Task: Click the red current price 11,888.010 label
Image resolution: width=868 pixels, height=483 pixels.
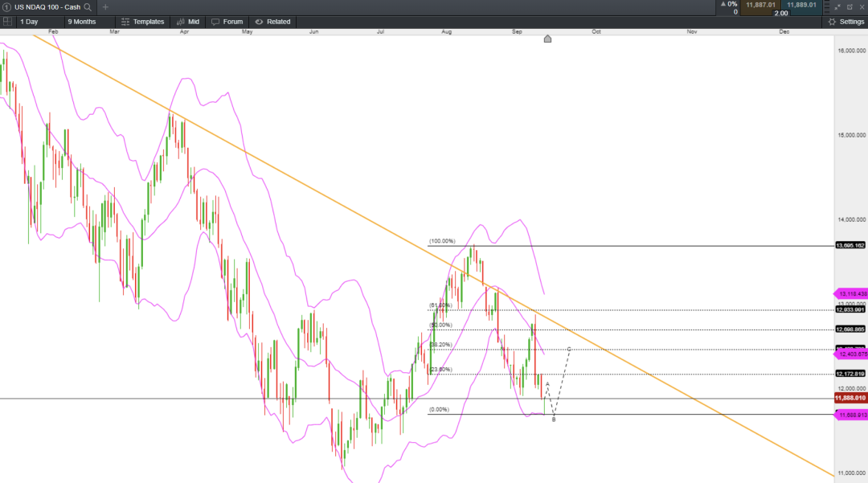Action: tap(850, 398)
